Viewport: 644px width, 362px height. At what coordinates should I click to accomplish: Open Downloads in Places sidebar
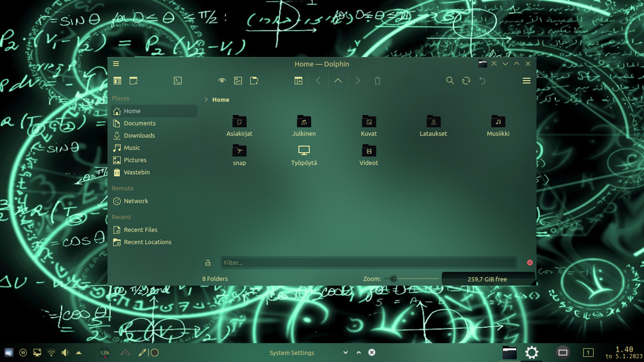pos(154,135)
